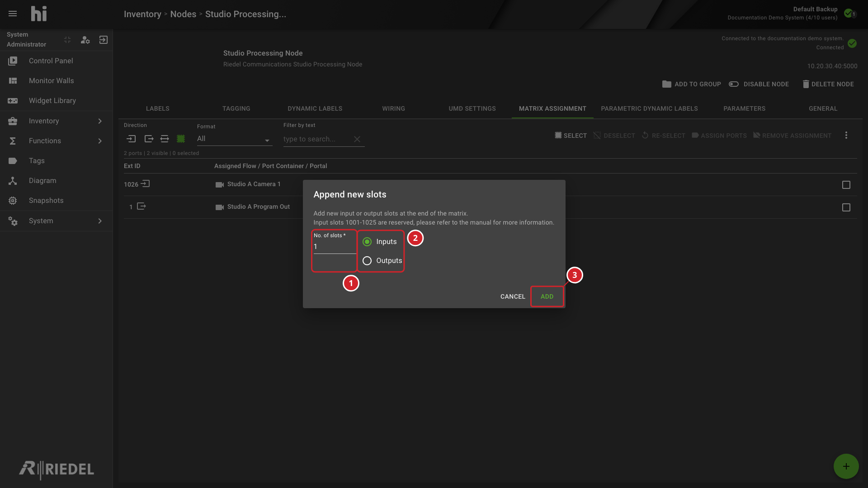Check the Studio A Camera 1 row checkbox
868x488 pixels.
click(846, 185)
